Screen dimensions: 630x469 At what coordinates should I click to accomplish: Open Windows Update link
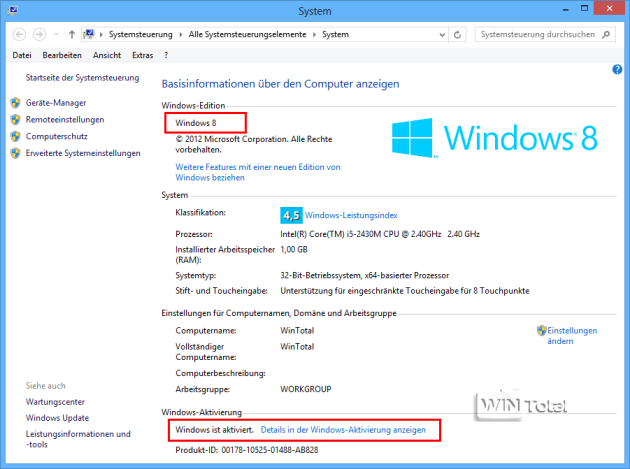tap(57, 418)
